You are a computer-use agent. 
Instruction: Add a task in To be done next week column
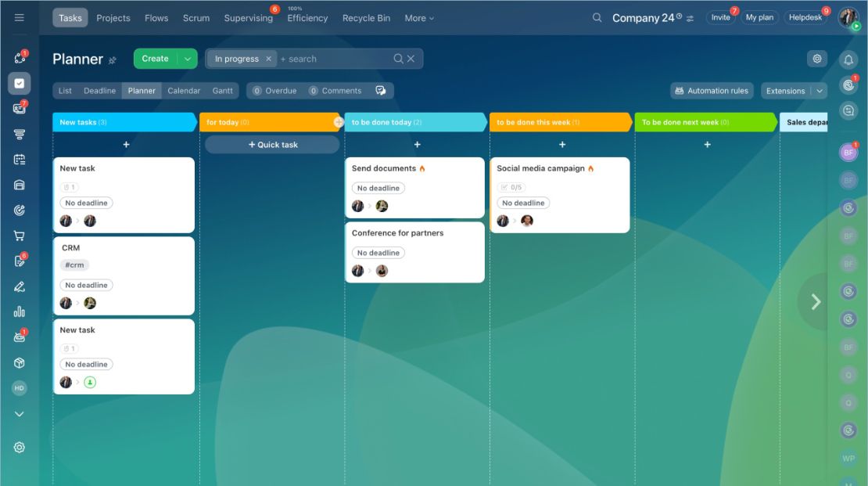click(708, 145)
